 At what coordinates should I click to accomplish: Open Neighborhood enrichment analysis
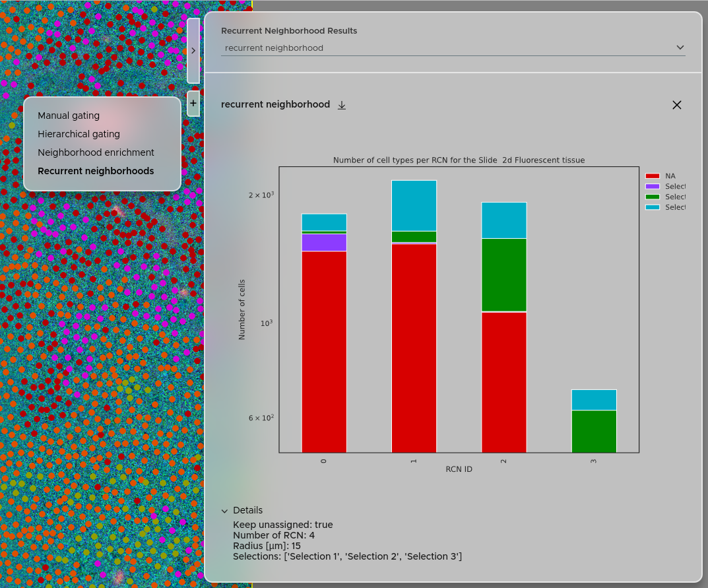[x=96, y=152]
